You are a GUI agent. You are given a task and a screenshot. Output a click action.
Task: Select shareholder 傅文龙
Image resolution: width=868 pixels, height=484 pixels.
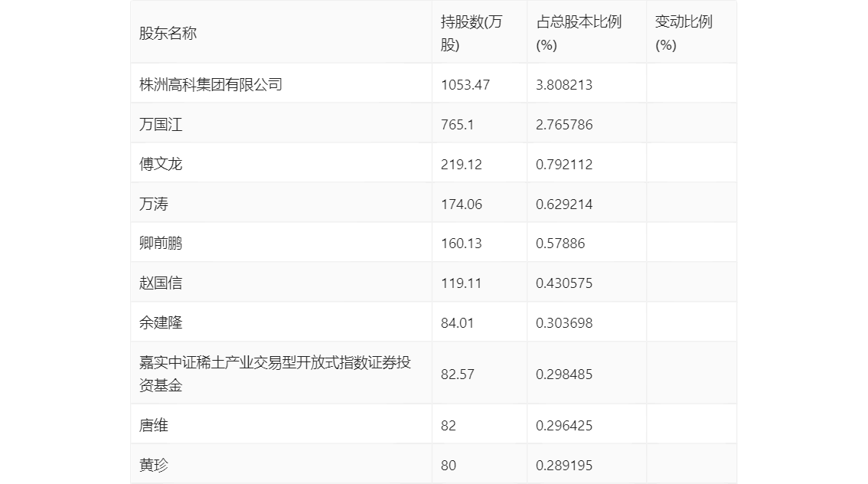(x=161, y=165)
